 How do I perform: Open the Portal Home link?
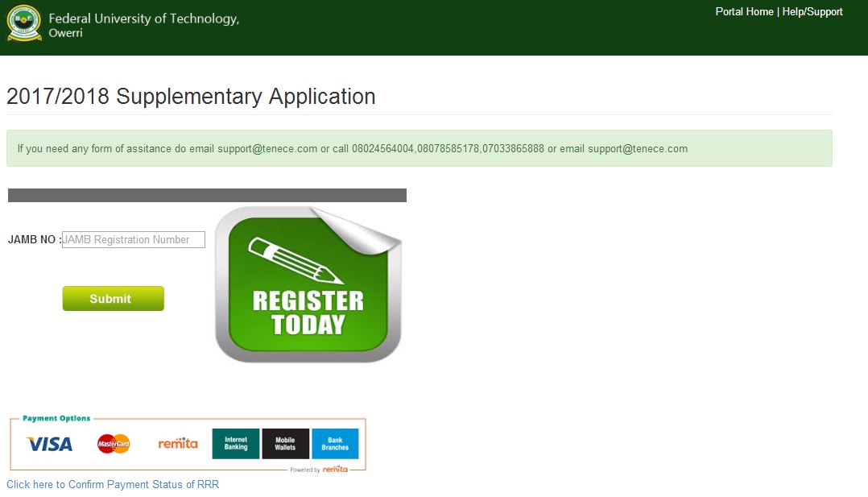pyautogui.click(x=744, y=12)
